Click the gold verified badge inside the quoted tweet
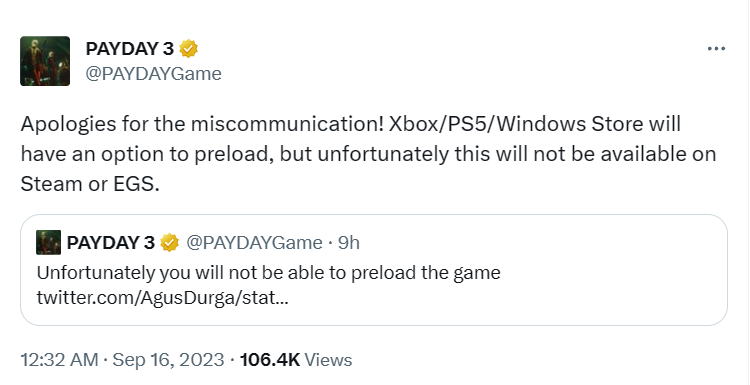The width and height of the screenshot is (750, 385). tap(169, 243)
